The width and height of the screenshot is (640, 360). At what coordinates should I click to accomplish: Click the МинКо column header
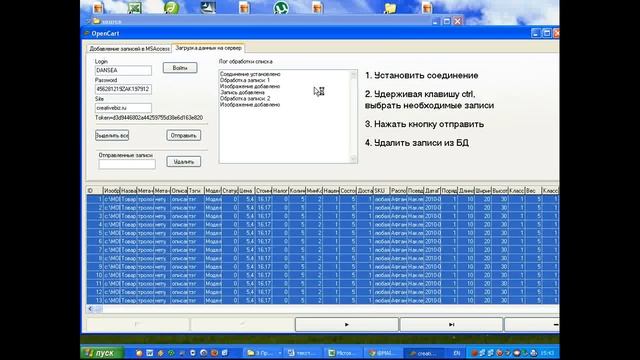pos(313,191)
